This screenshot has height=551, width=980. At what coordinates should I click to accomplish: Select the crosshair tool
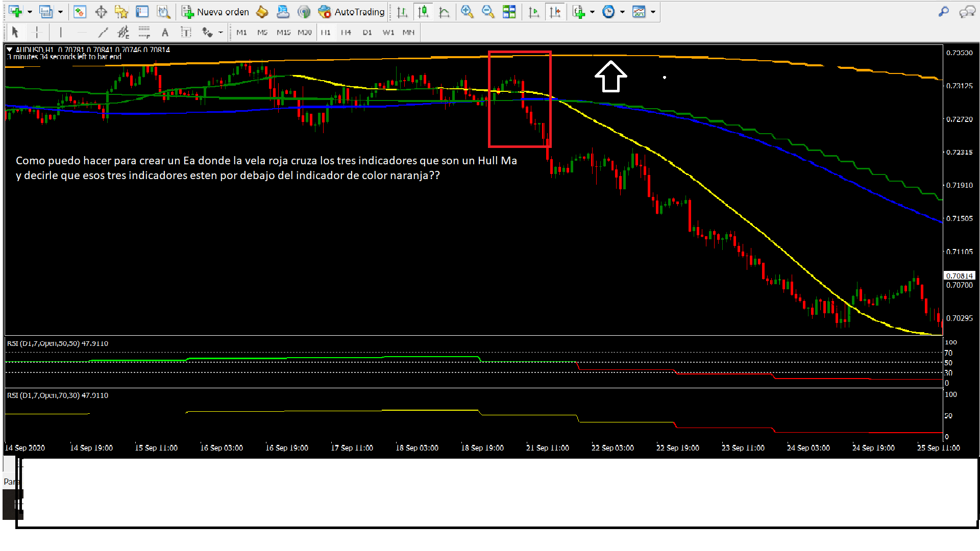(x=36, y=33)
